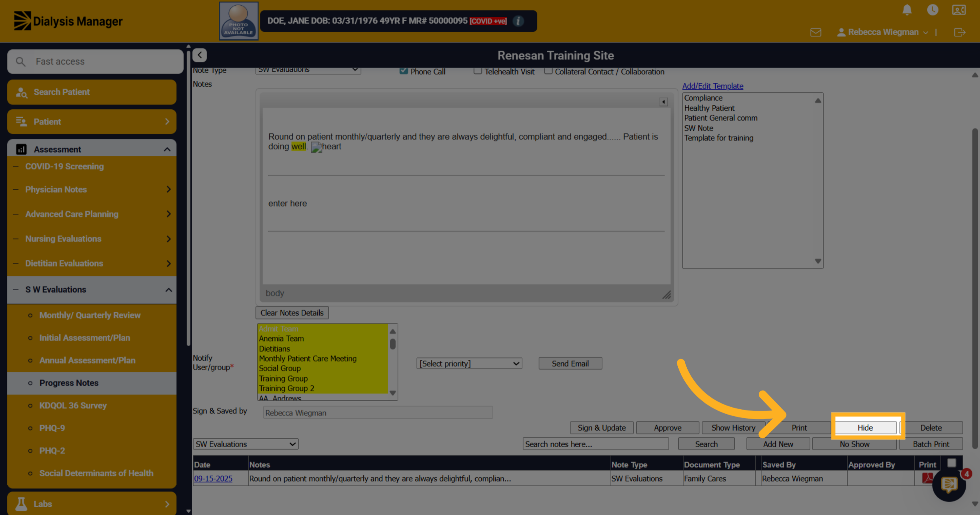Click the Add New button
The image size is (980, 515).
pyautogui.click(x=778, y=444)
